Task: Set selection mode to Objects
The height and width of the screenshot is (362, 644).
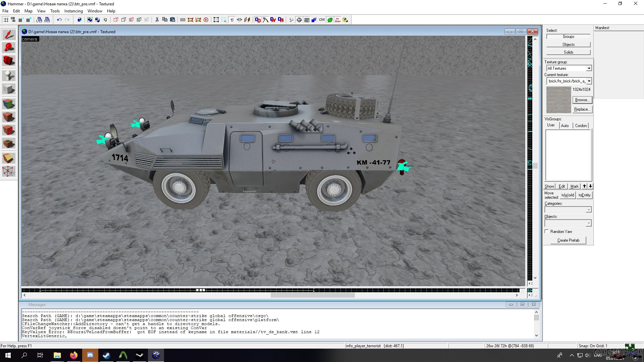Action: coord(569,45)
